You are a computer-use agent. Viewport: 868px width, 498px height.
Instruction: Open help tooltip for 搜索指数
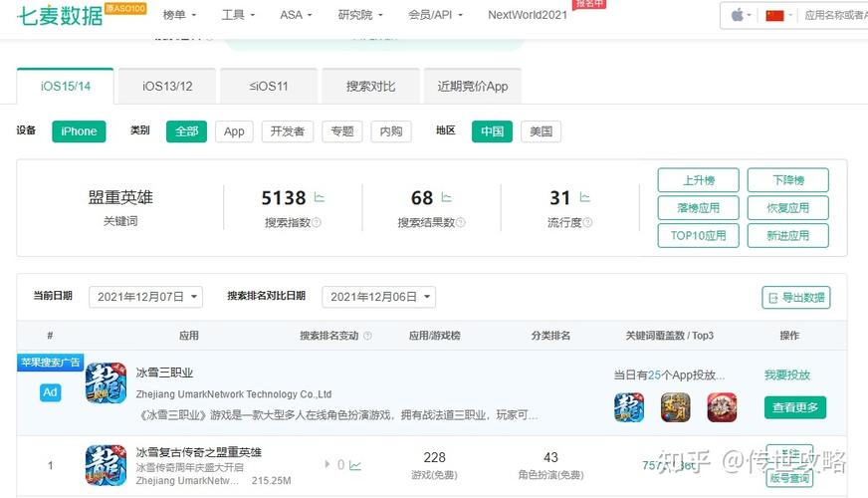[317, 223]
